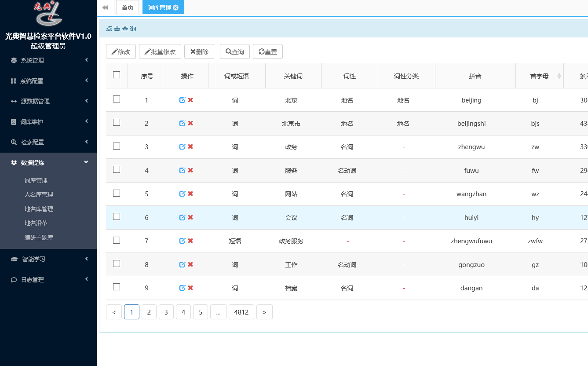This screenshot has height=366, width=588.
Task: Open 地名沿革 in the sidebar
Action: tap(36, 223)
